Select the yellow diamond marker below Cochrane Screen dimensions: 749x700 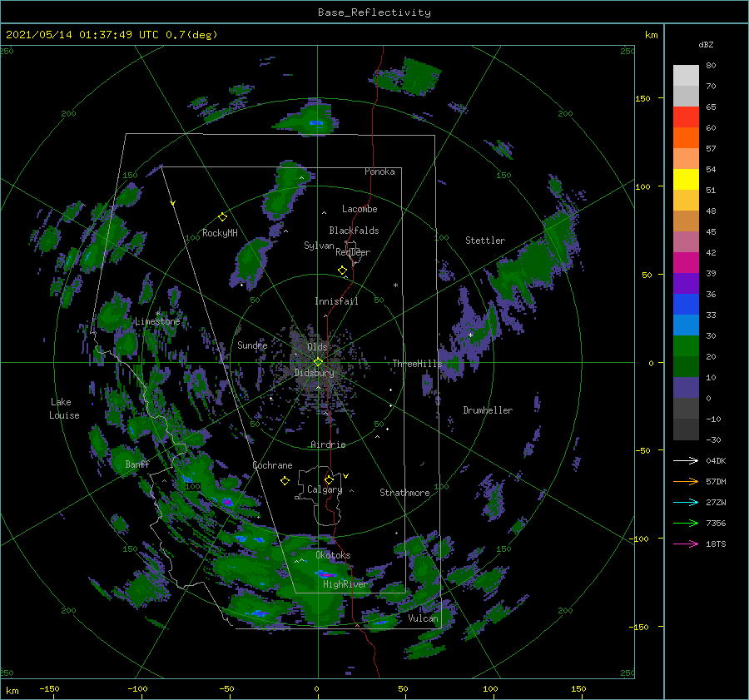click(x=285, y=481)
